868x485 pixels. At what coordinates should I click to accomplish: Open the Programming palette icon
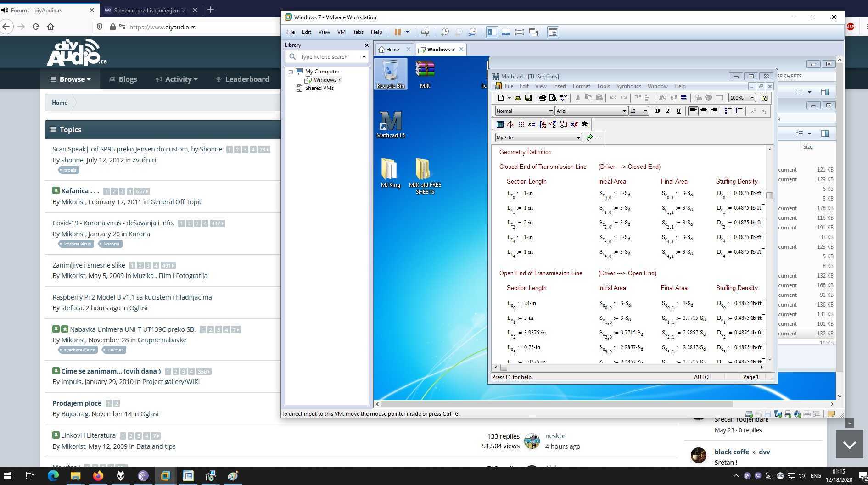coord(563,124)
